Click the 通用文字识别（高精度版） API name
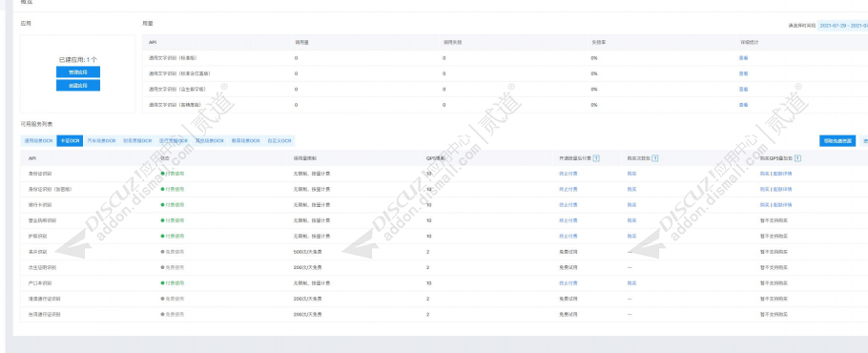The image size is (868, 353). pos(175,105)
